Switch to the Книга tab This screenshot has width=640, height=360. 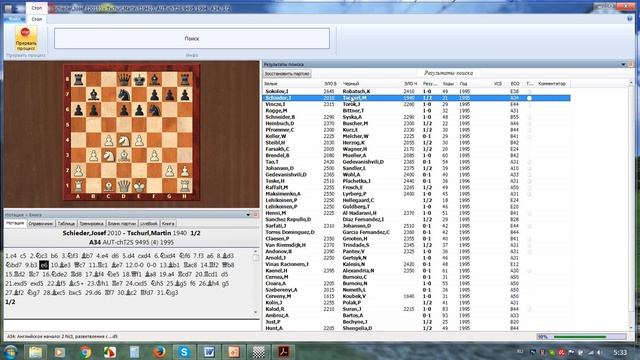click(168, 224)
